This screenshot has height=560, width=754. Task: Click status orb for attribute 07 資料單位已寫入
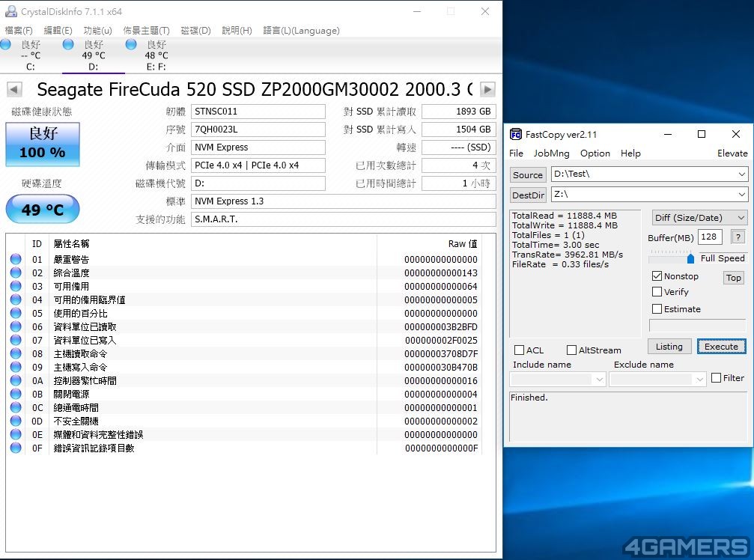point(16,340)
